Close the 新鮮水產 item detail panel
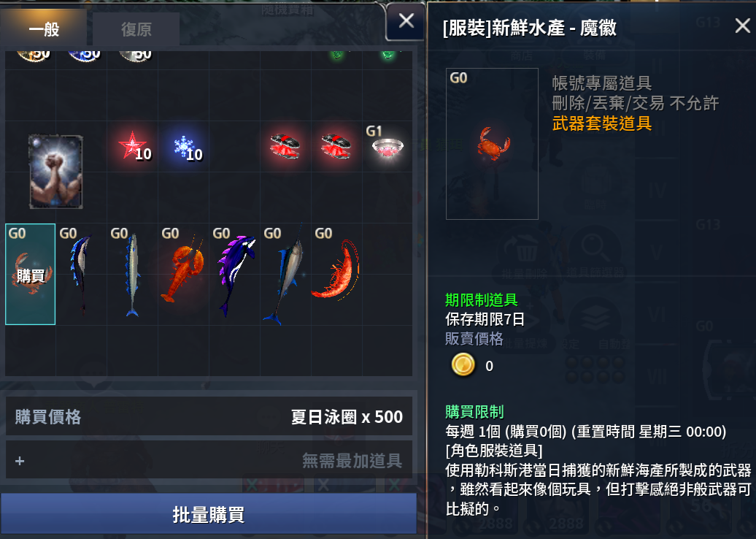The image size is (756, 539). [743, 25]
